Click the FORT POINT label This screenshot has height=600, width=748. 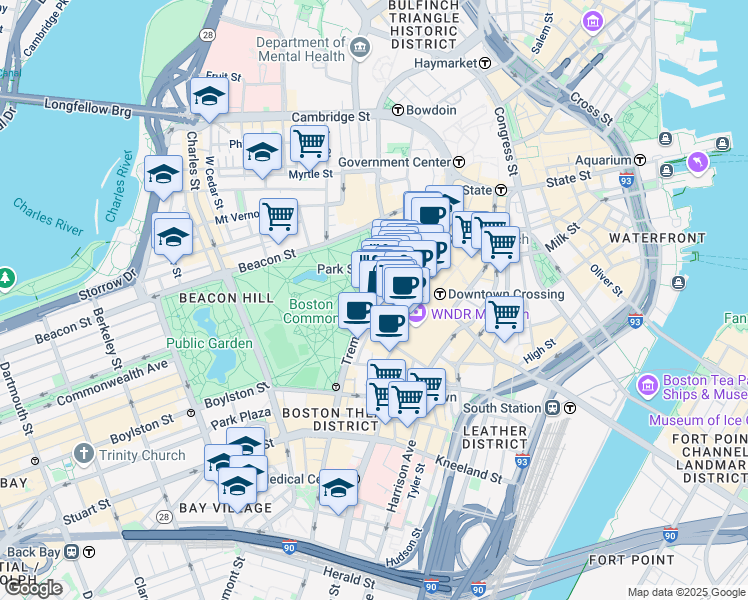point(632,560)
